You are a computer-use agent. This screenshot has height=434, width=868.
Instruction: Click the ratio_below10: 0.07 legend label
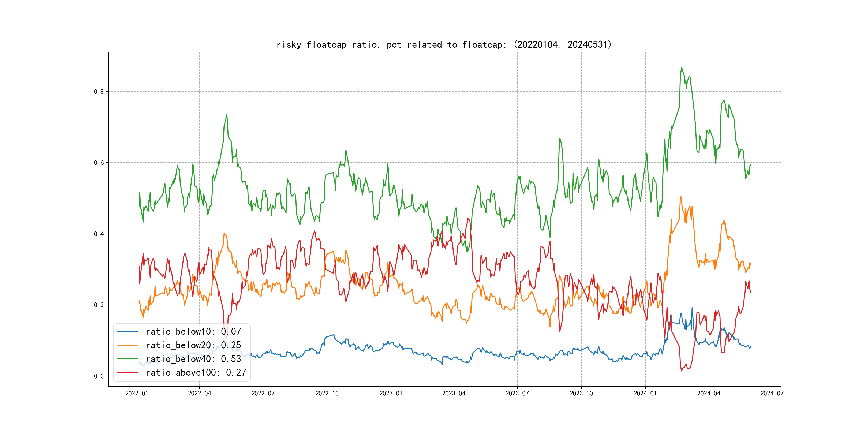(x=193, y=332)
